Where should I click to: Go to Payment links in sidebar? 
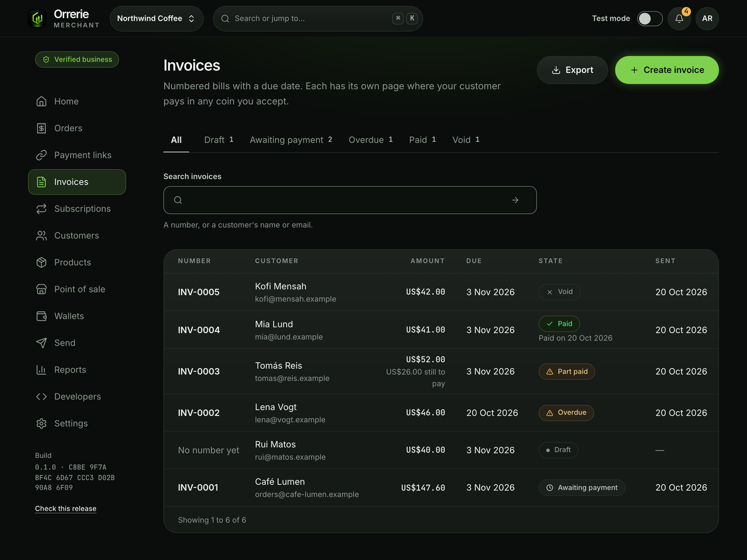pyautogui.click(x=77, y=155)
